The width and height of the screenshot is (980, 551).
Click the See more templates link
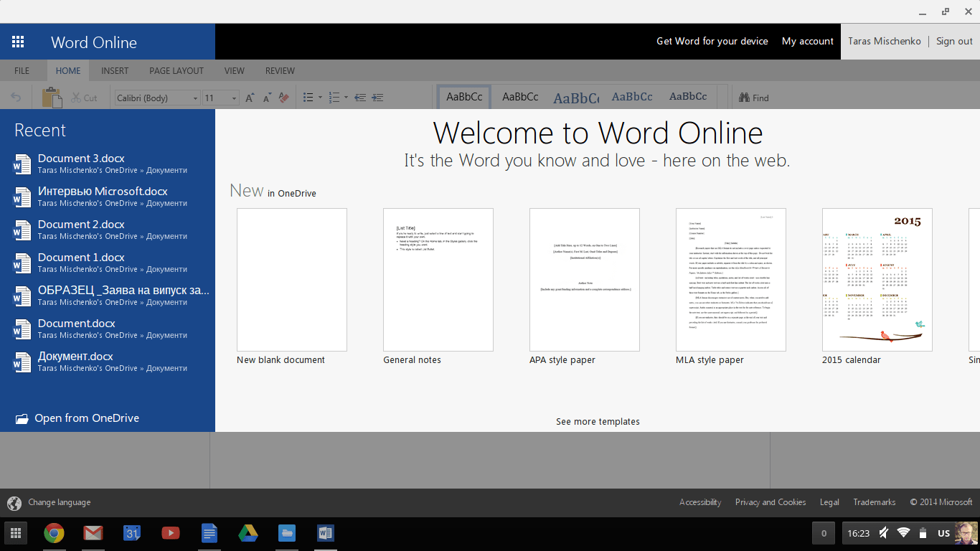598,422
